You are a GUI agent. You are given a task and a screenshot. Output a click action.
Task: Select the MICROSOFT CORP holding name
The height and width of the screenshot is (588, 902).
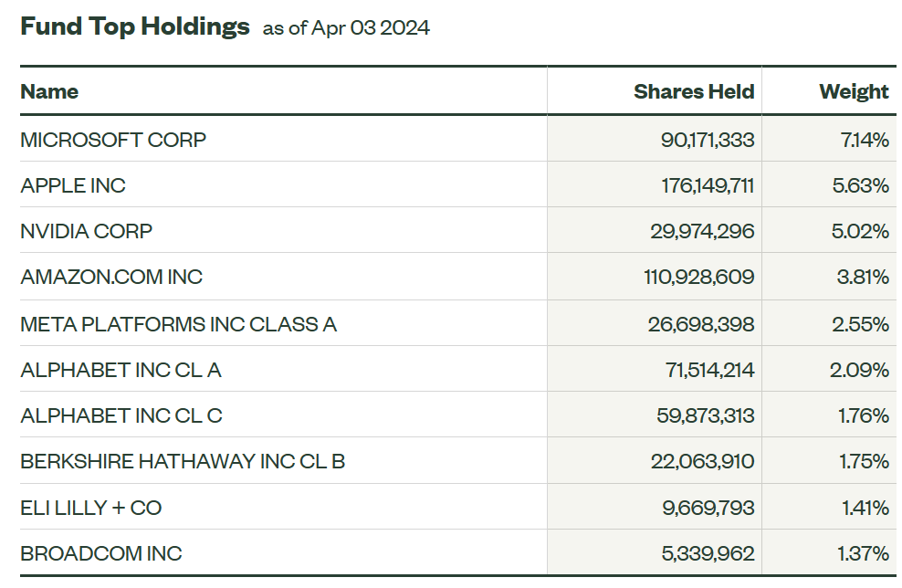[x=113, y=140]
